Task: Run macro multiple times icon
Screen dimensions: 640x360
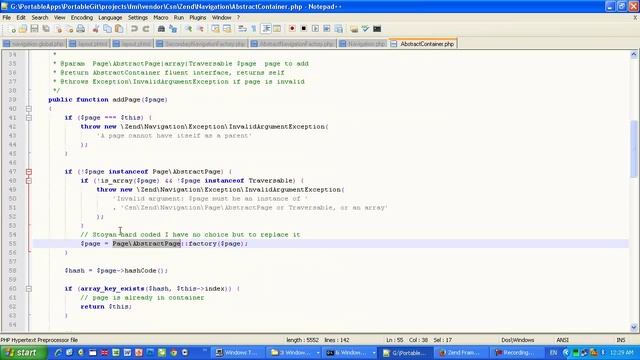Action: (327, 29)
